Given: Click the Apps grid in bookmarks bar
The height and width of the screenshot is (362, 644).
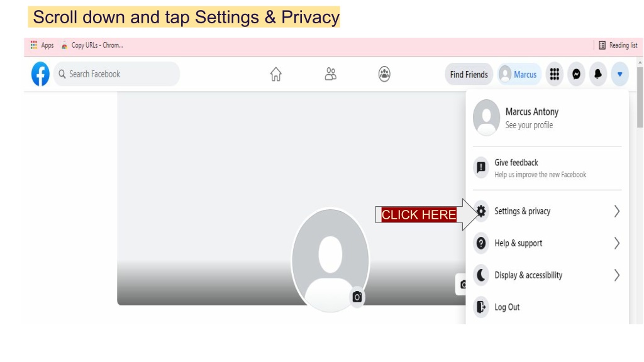Looking at the screenshot, I should 42,45.
